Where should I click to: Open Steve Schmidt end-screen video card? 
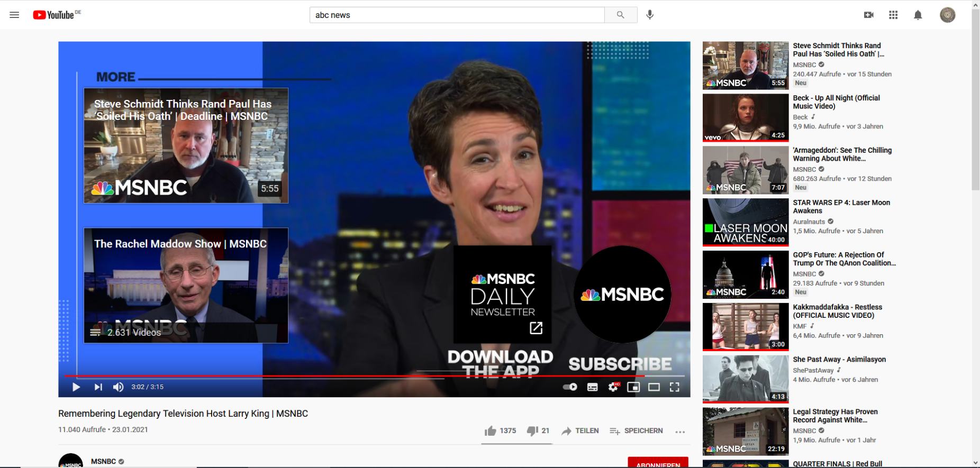pyautogui.click(x=186, y=145)
